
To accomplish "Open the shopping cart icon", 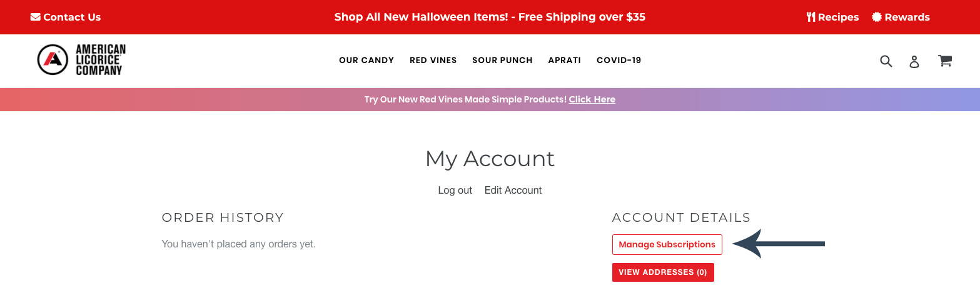I will (945, 61).
